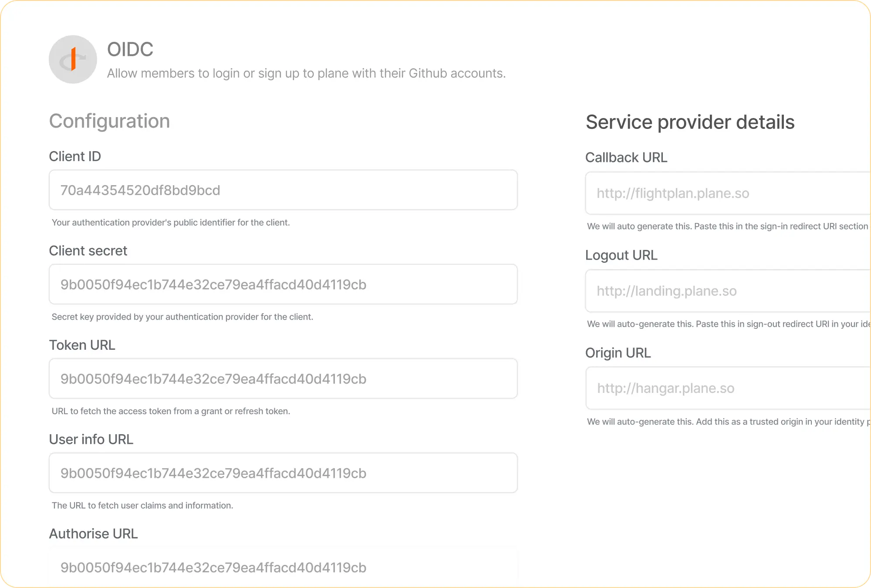Click into the Client secret field
The height and width of the screenshot is (588, 871).
pos(283,284)
